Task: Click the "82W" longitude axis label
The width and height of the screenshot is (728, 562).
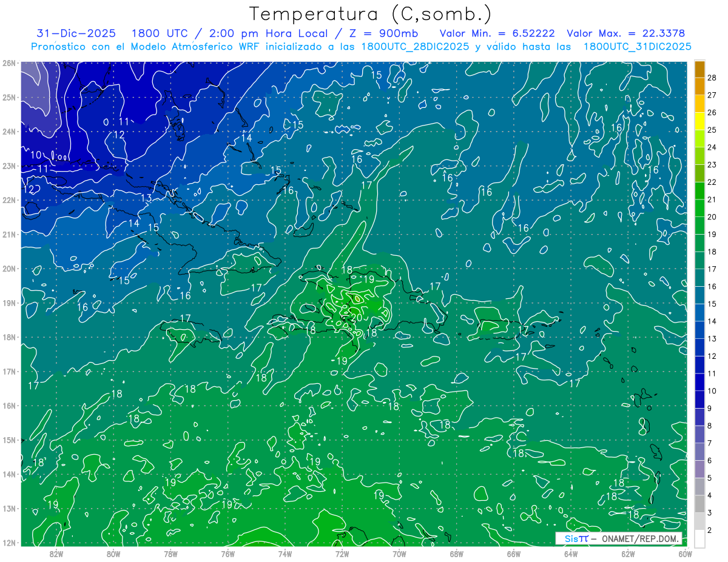Action: coord(56,553)
